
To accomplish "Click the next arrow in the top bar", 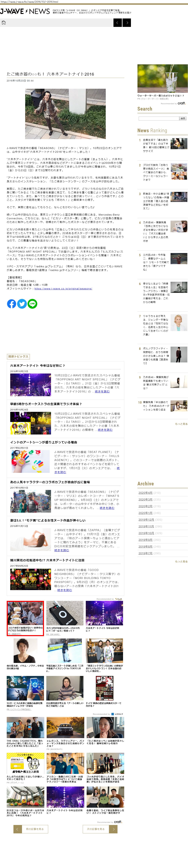I will pyautogui.click(x=127, y=23).
